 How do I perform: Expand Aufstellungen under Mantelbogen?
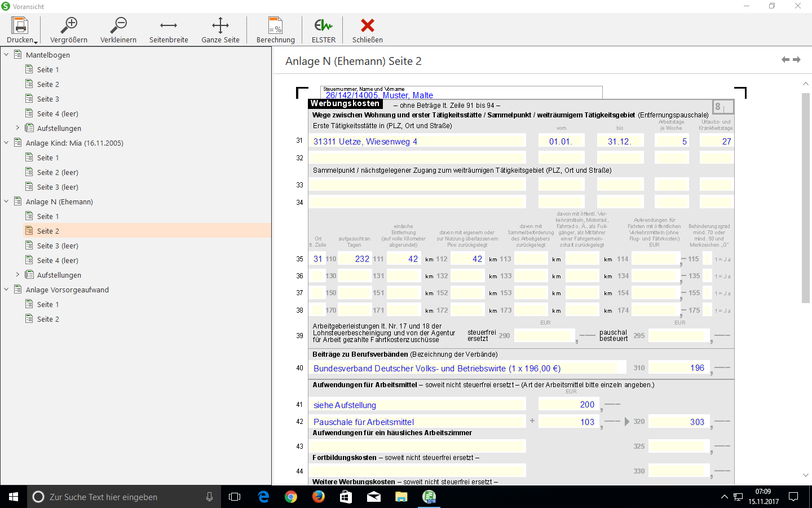[17, 128]
